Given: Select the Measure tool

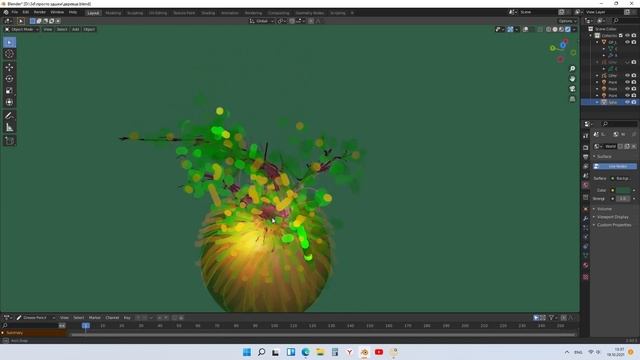Looking at the screenshot, I should pos(9,128).
